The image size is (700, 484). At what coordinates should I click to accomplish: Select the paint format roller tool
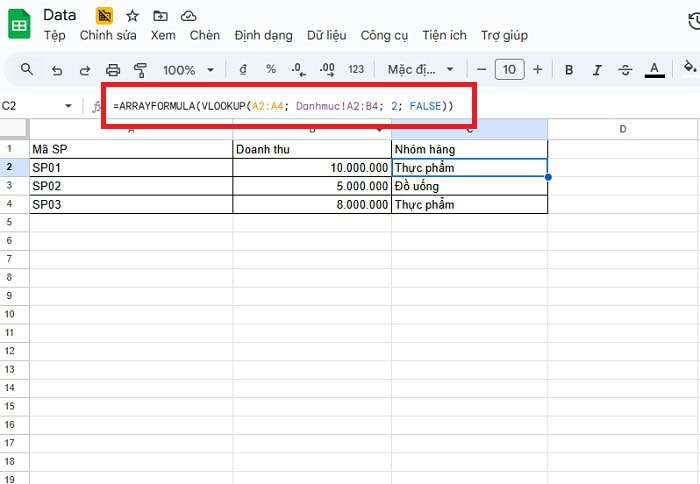tap(140, 70)
